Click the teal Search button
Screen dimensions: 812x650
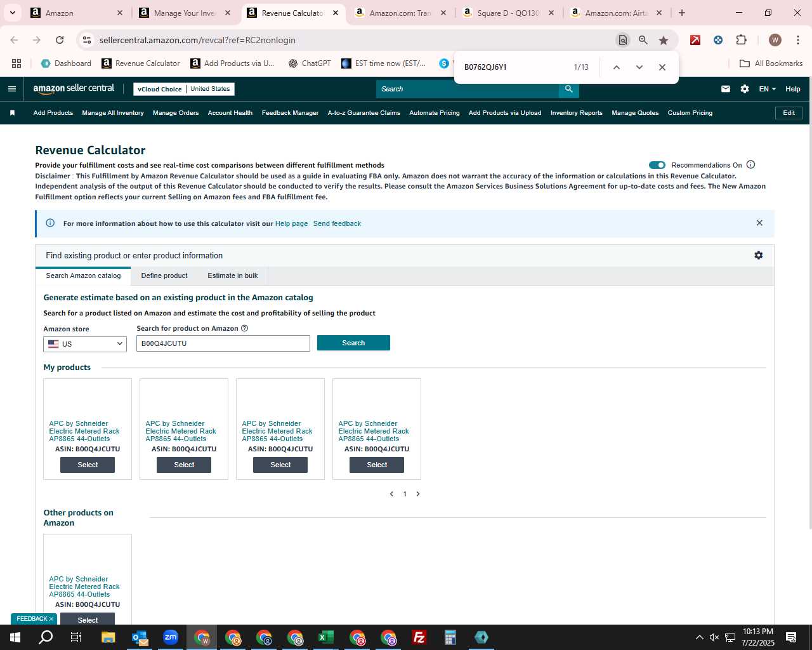click(353, 343)
